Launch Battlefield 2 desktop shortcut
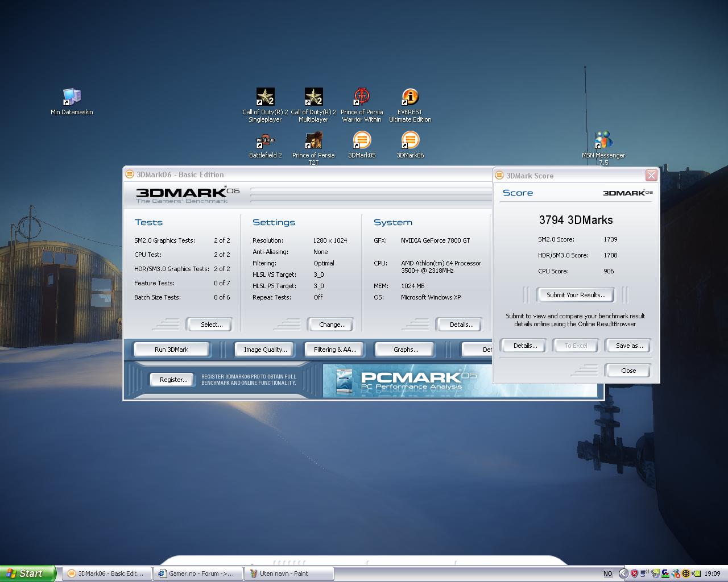 point(265,145)
